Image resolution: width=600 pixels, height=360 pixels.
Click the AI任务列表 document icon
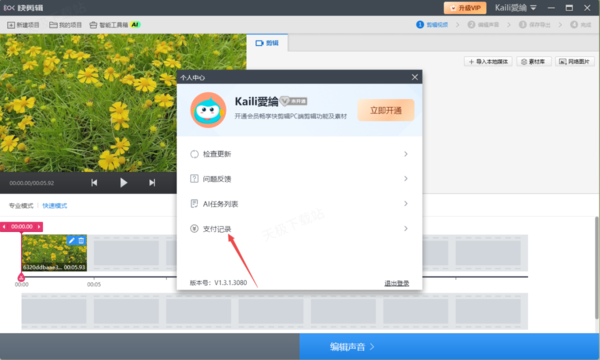(x=194, y=204)
